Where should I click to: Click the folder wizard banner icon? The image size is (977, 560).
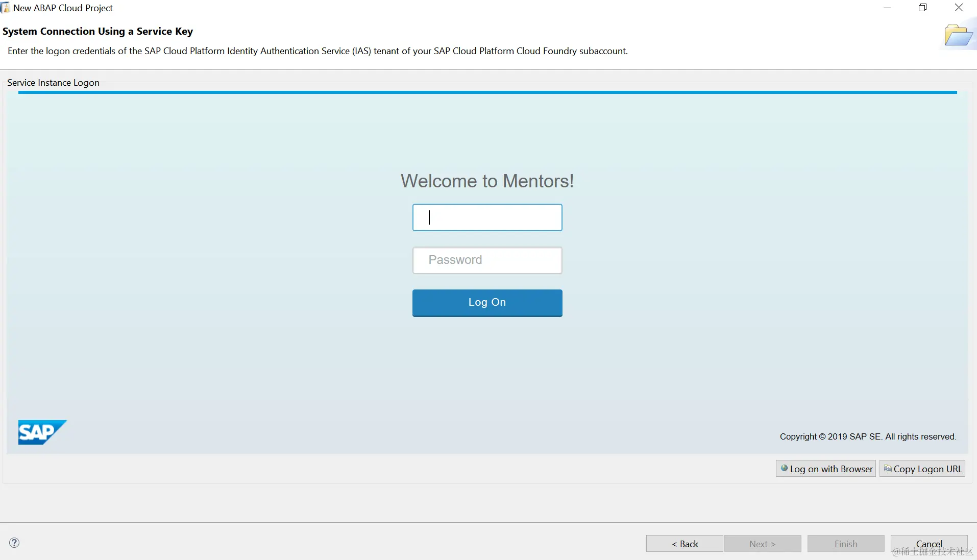pyautogui.click(x=958, y=35)
